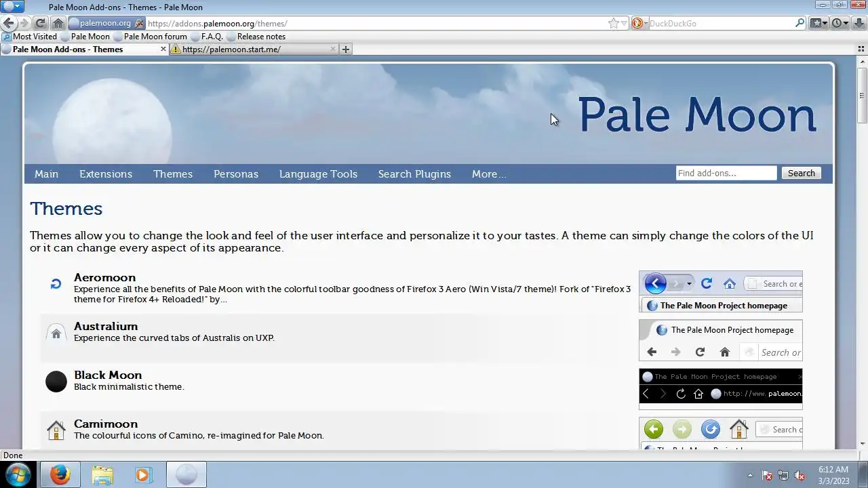Open the Action Center flag tray icon

click(x=767, y=475)
